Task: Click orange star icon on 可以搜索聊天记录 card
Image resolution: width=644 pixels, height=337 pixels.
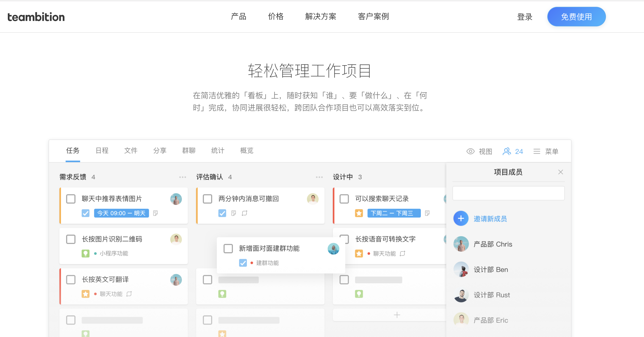Action: (x=359, y=213)
